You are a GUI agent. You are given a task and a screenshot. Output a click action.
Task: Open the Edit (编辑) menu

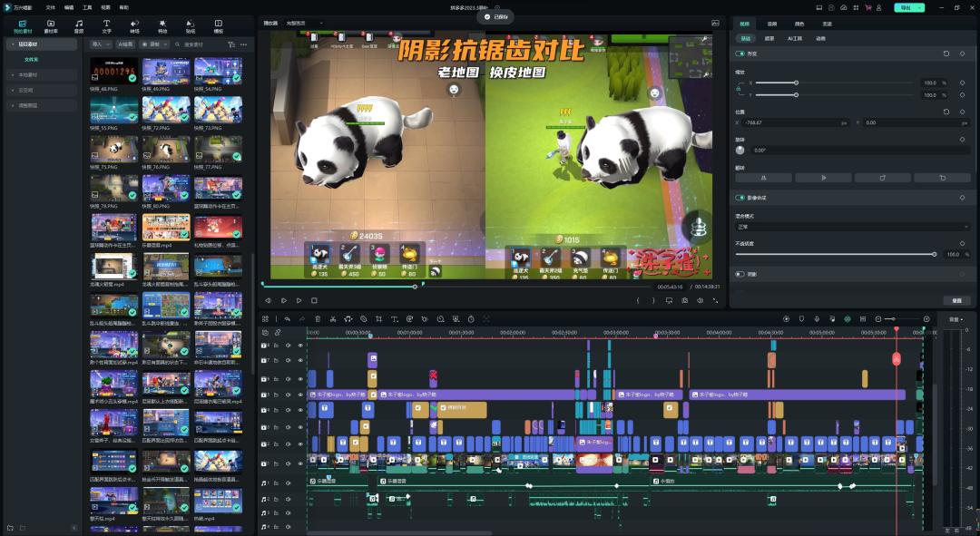click(x=69, y=7)
